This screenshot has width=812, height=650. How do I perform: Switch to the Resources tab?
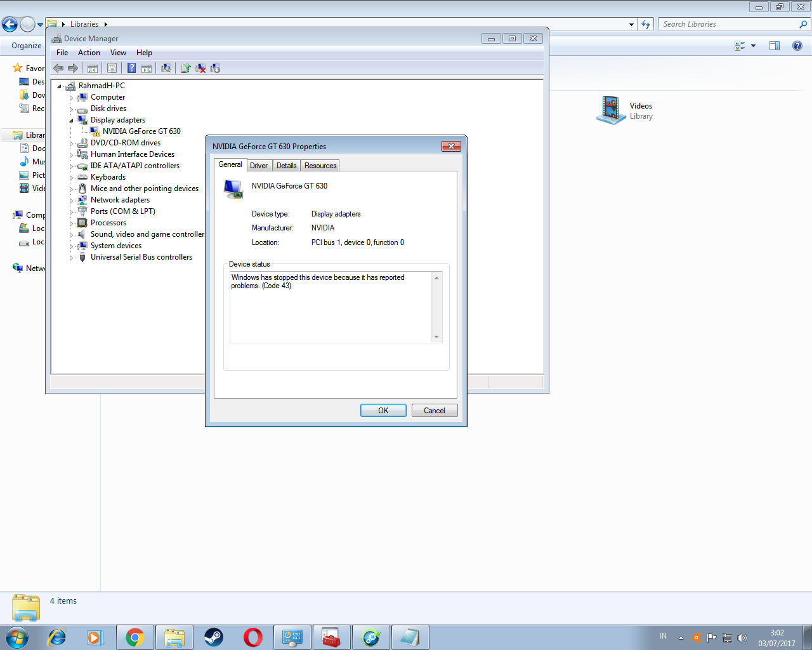320,166
